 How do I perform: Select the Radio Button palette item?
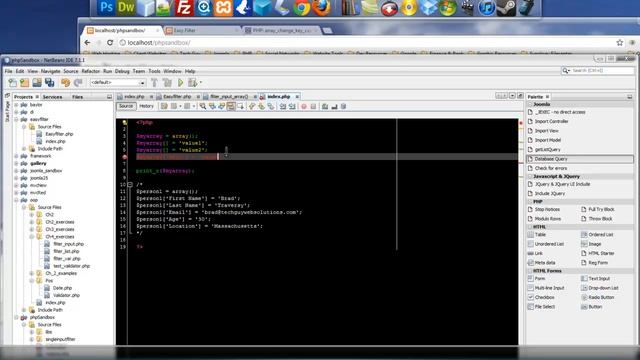click(601, 298)
